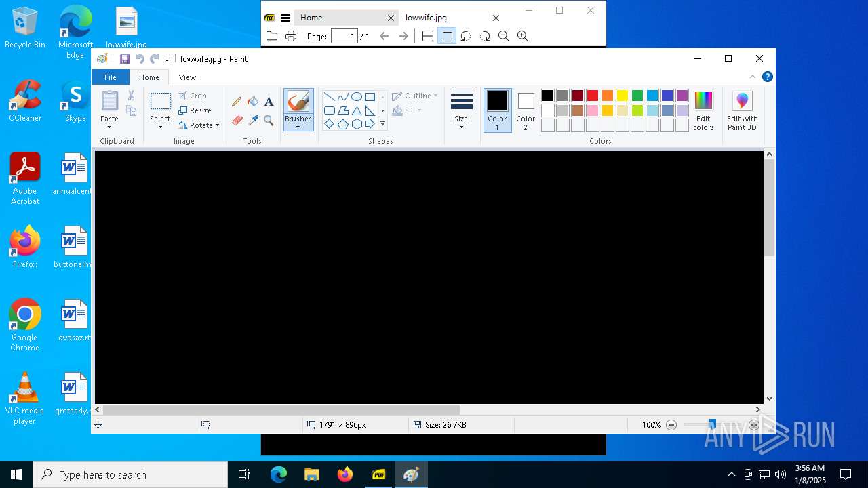868x488 pixels.
Task: Click the Copy icon in Clipboard group
Action: (x=132, y=110)
